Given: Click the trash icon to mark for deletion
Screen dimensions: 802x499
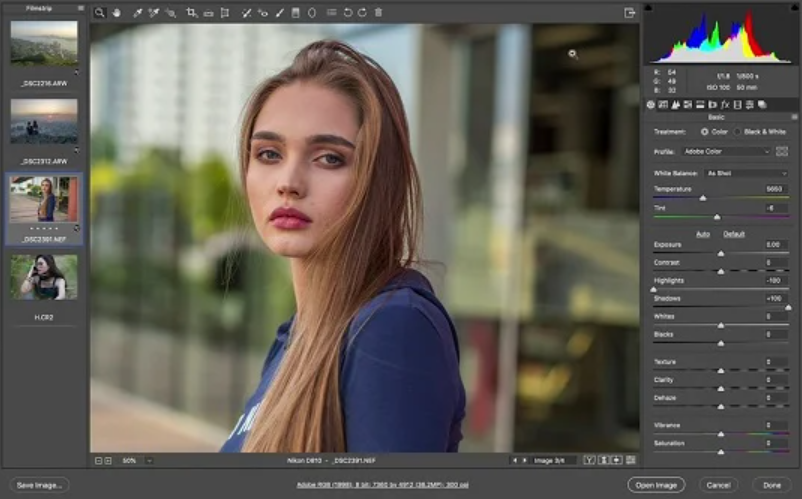Looking at the screenshot, I should coord(378,12).
